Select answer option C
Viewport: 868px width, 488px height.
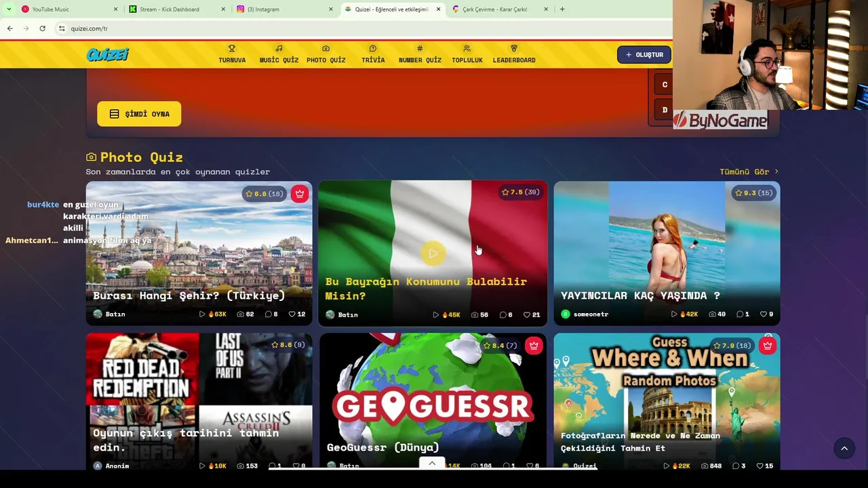pyautogui.click(x=665, y=85)
